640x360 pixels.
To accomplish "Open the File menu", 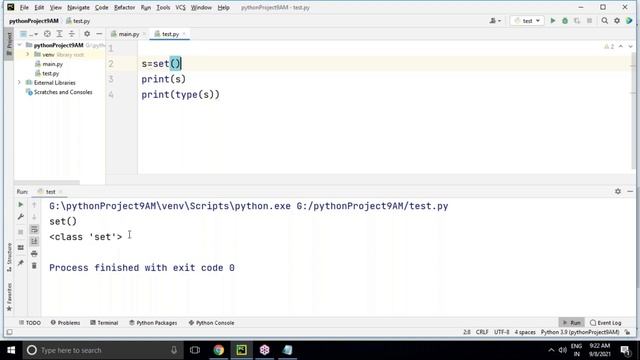I will [24, 7].
